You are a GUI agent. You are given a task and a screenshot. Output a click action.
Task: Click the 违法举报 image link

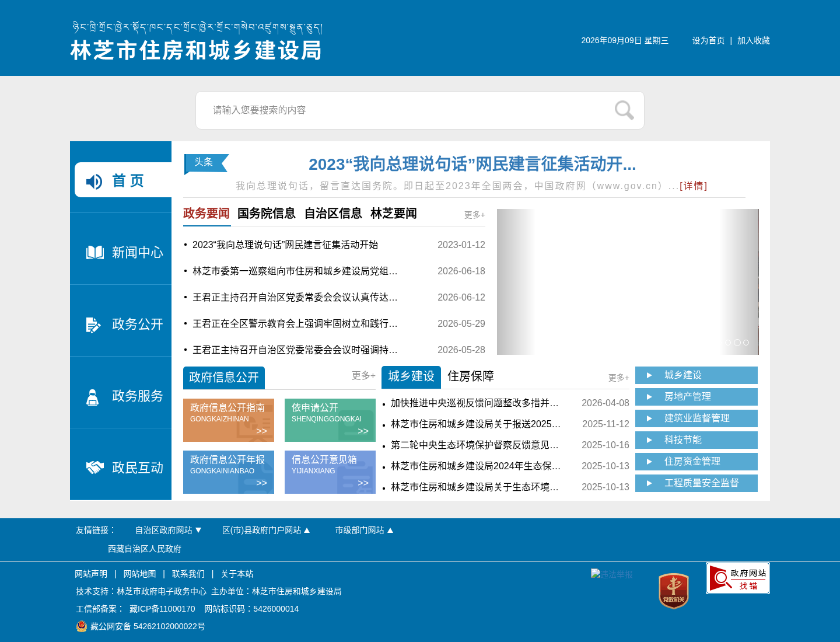tap(612, 574)
